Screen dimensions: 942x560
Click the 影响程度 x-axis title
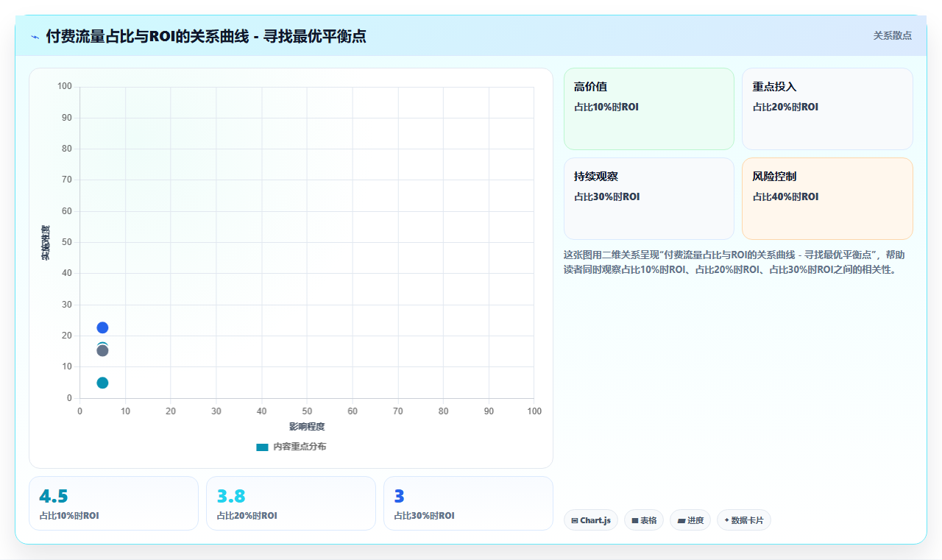click(x=307, y=426)
